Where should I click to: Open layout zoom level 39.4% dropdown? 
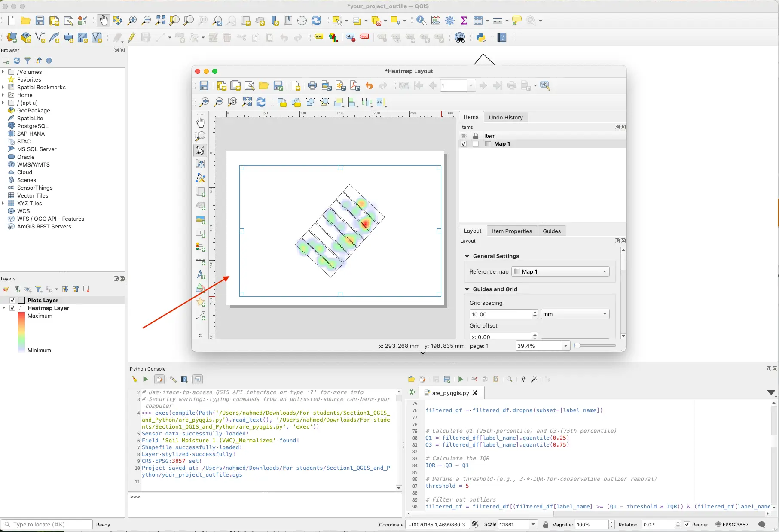point(565,346)
